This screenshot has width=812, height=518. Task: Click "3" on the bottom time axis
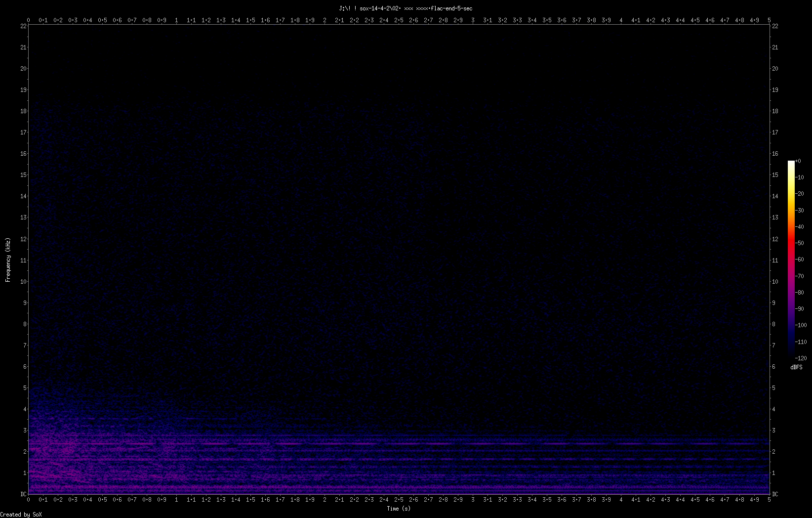tap(473, 500)
